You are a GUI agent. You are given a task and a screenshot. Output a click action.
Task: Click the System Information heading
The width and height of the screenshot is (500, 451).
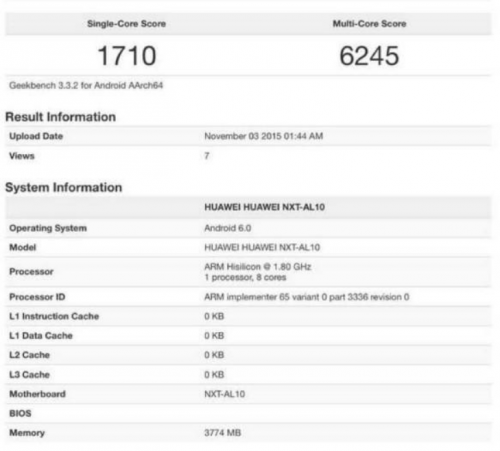click(x=64, y=187)
